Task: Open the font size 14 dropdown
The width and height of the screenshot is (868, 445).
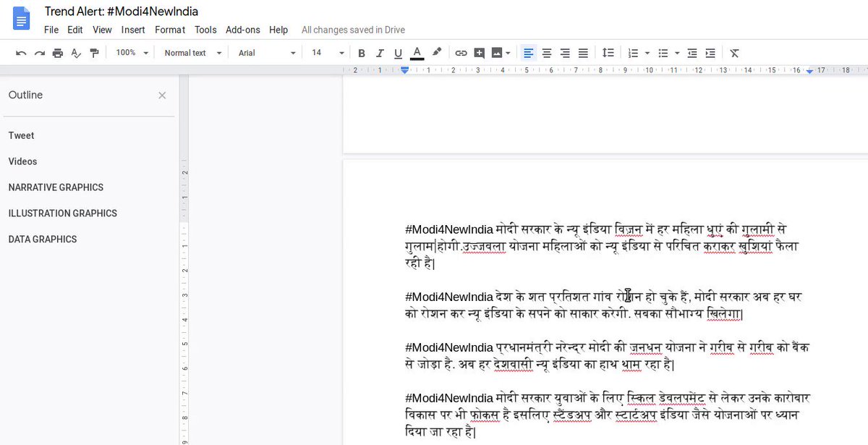Action: [x=328, y=53]
